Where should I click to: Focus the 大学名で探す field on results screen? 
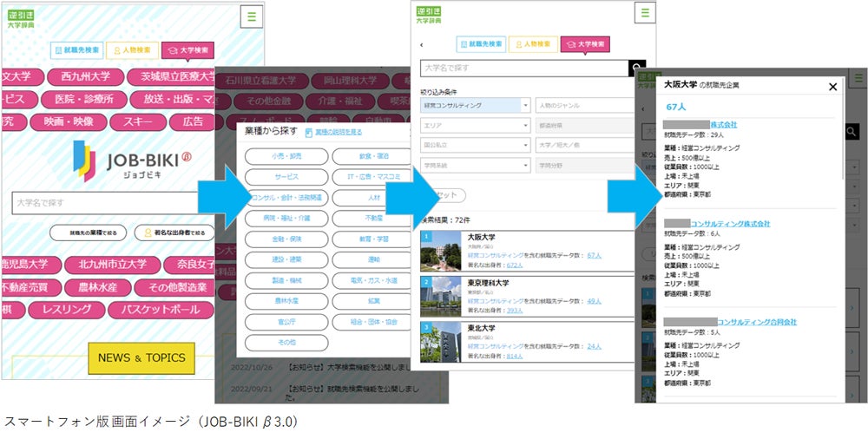coord(524,68)
